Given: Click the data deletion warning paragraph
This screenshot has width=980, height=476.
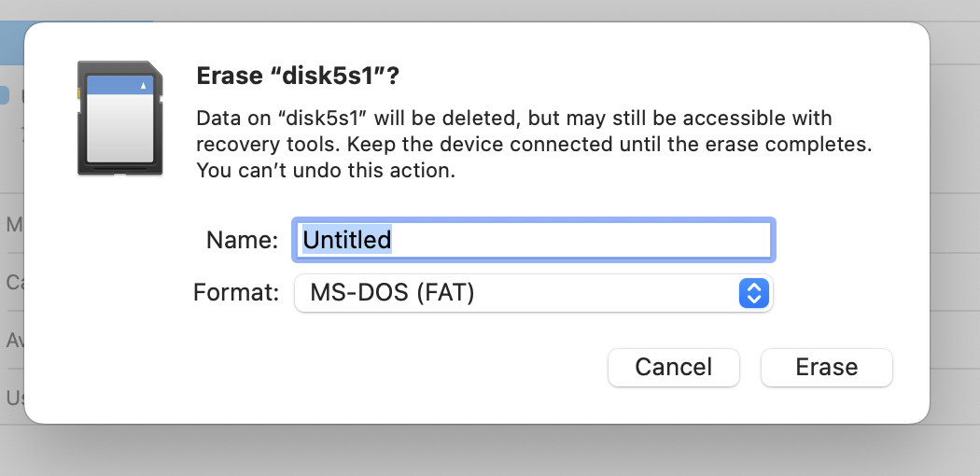Looking at the screenshot, I should 534,144.
